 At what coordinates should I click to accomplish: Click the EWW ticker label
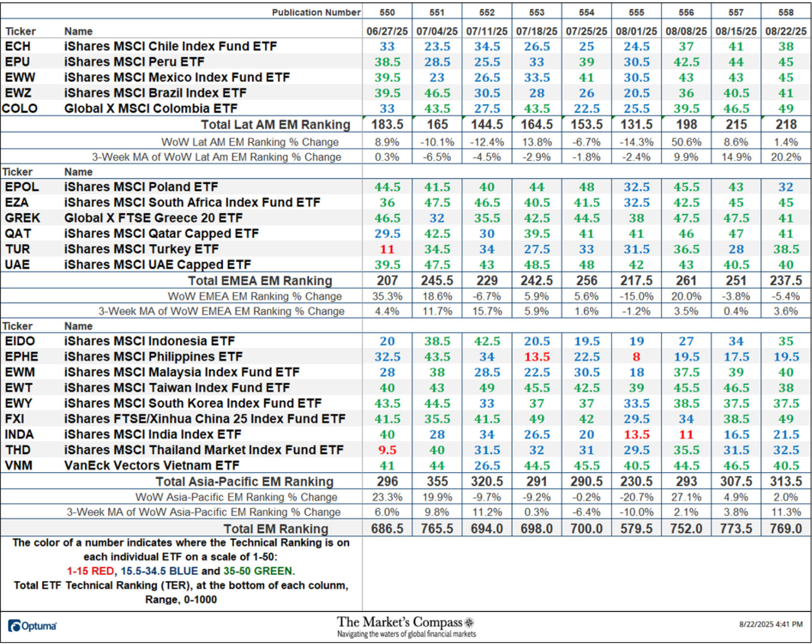tap(20, 77)
